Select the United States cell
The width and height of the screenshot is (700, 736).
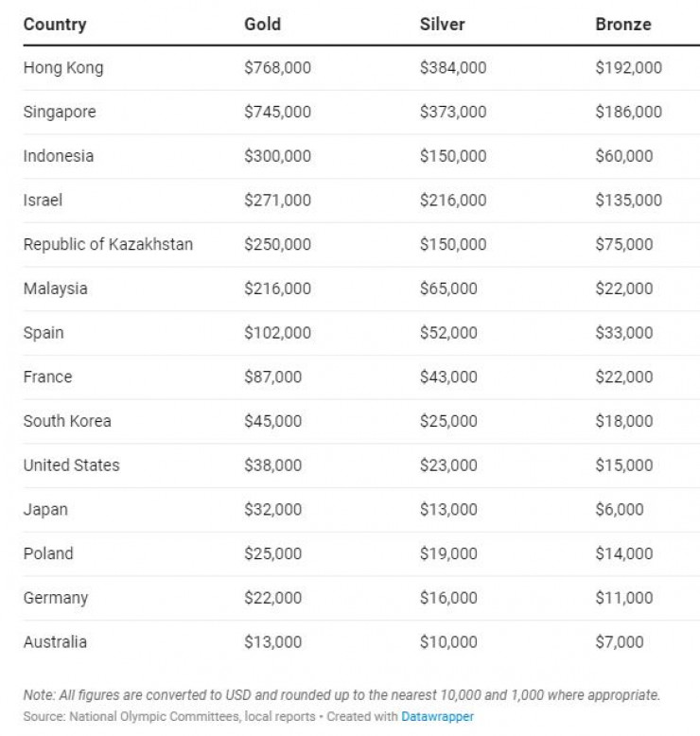[x=71, y=465]
